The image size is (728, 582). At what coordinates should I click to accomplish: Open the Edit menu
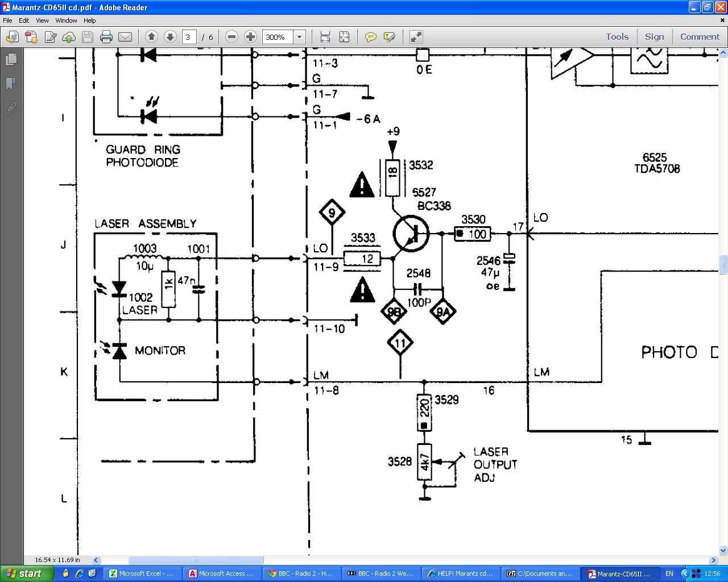(x=24, y=20)
